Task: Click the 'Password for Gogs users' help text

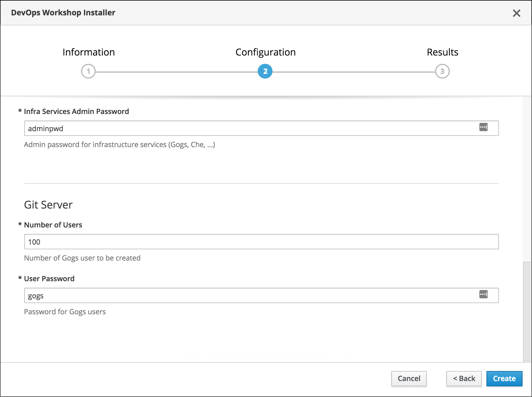Action: coord(65,312)
